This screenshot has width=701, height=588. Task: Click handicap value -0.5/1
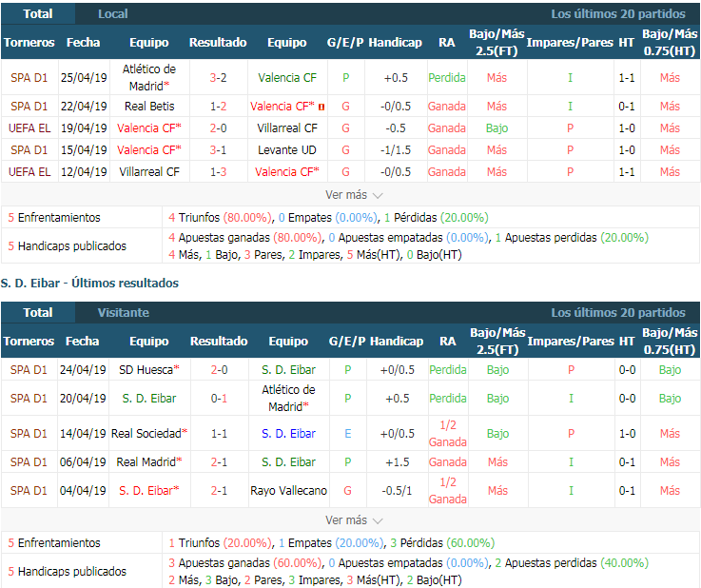point(397,491)
